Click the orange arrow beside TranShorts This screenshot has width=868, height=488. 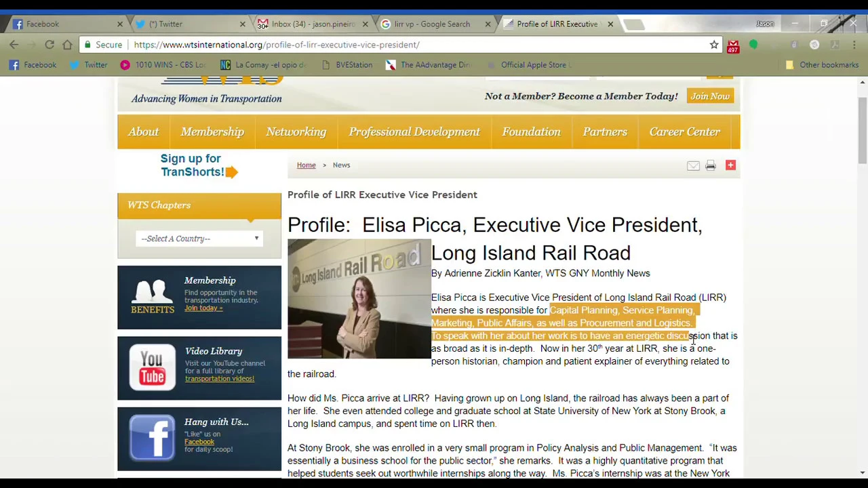click(231, 172)
